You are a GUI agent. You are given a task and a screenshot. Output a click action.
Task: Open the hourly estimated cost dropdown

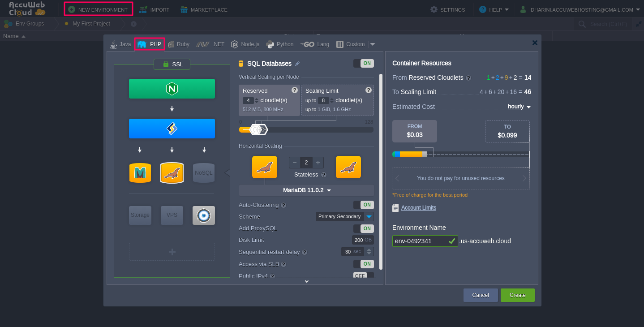coord(519,107)
